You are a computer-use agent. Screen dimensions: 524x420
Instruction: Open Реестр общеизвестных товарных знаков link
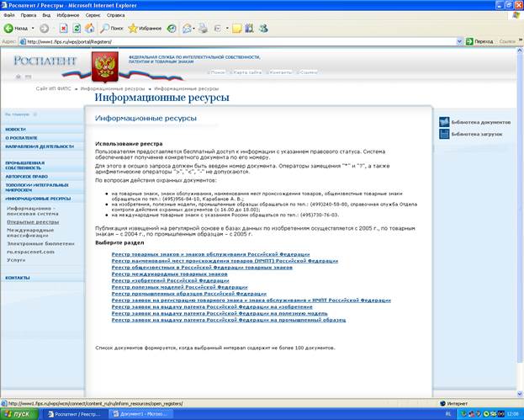coord(202,268)
